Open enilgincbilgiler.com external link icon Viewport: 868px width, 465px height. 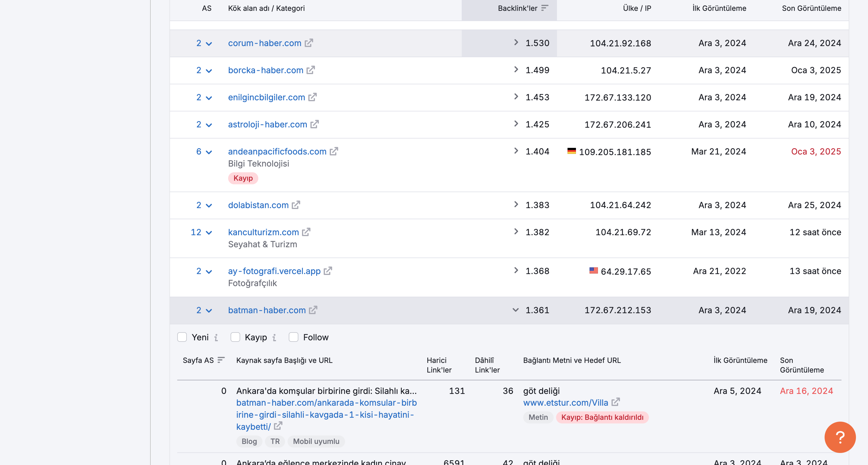click(x=313, y=97)
